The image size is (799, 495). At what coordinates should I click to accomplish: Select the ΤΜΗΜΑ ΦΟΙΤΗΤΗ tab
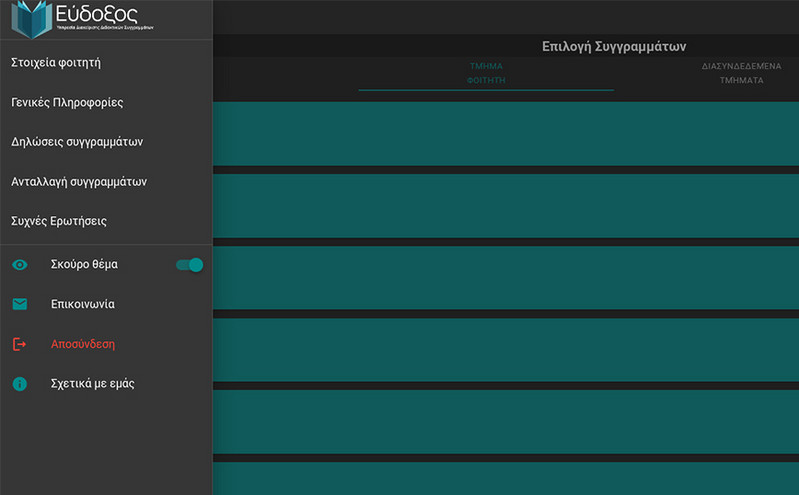pos(486,73)
